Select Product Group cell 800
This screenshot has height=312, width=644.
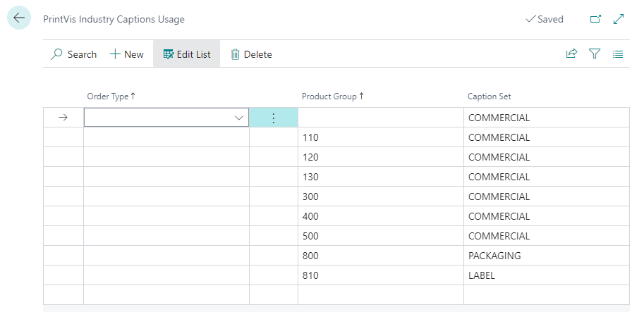(381, 256)
